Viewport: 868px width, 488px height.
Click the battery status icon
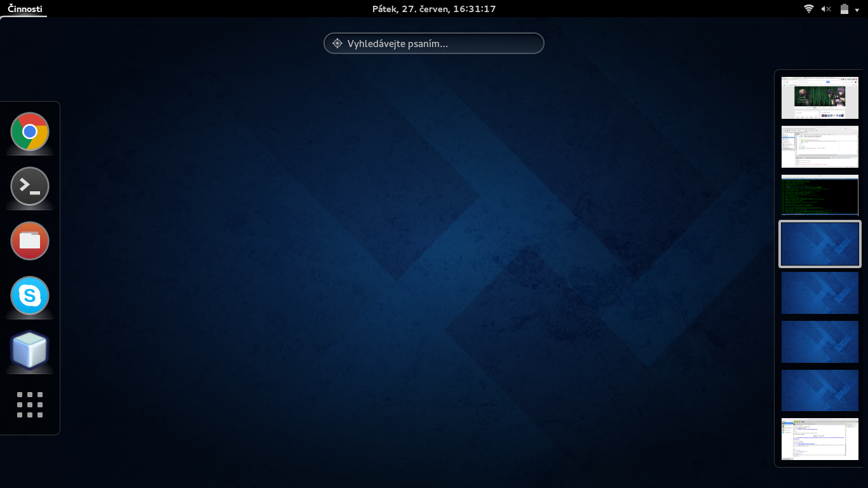[x=844, y=9]
